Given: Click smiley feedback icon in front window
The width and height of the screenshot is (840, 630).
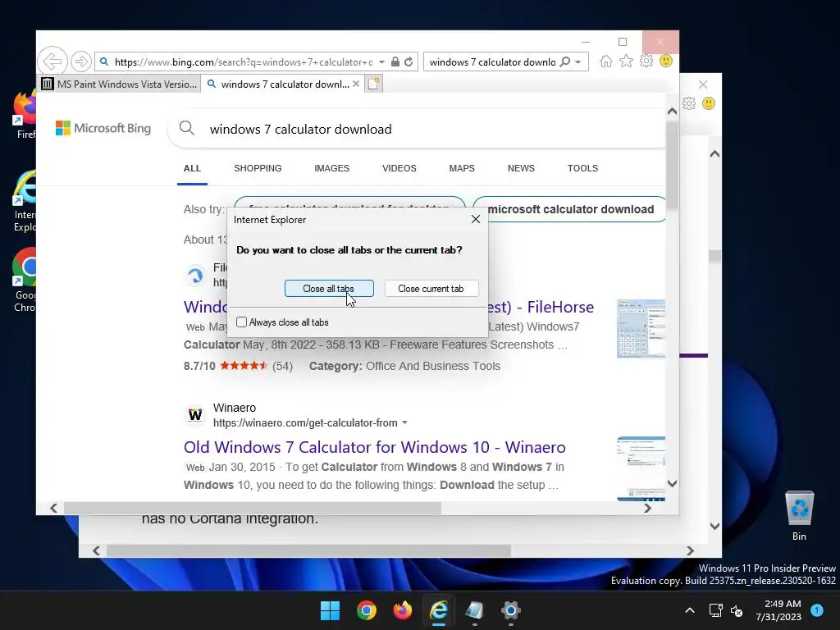Looking at the screenshot, I should click(x=666, y=61).
